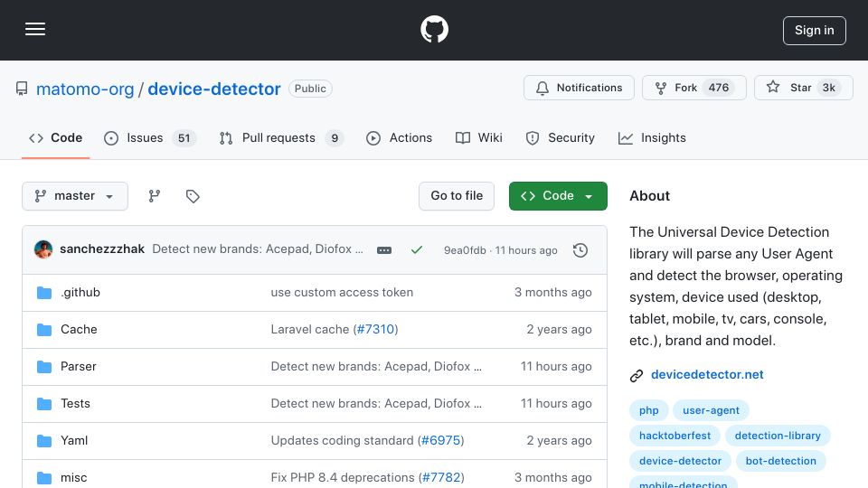Screen dimensions: 868x488
Task: Expand the commit message ellipsis
Action: click(x=384, y=250)
